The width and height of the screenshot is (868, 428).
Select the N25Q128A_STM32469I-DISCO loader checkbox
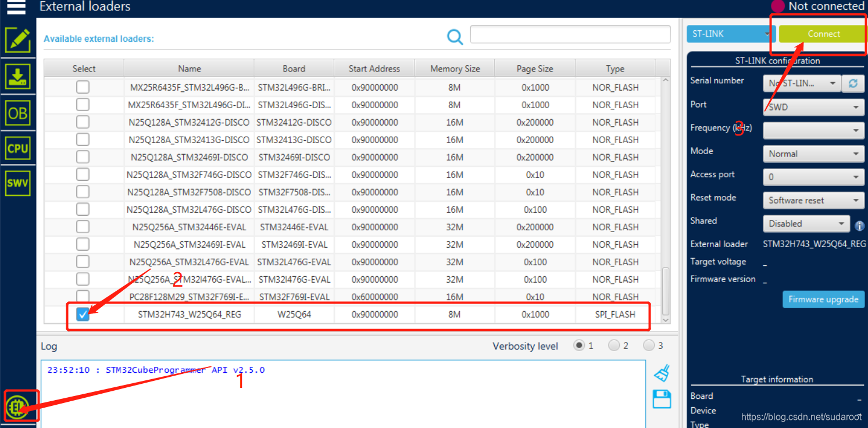pos(83,157)
